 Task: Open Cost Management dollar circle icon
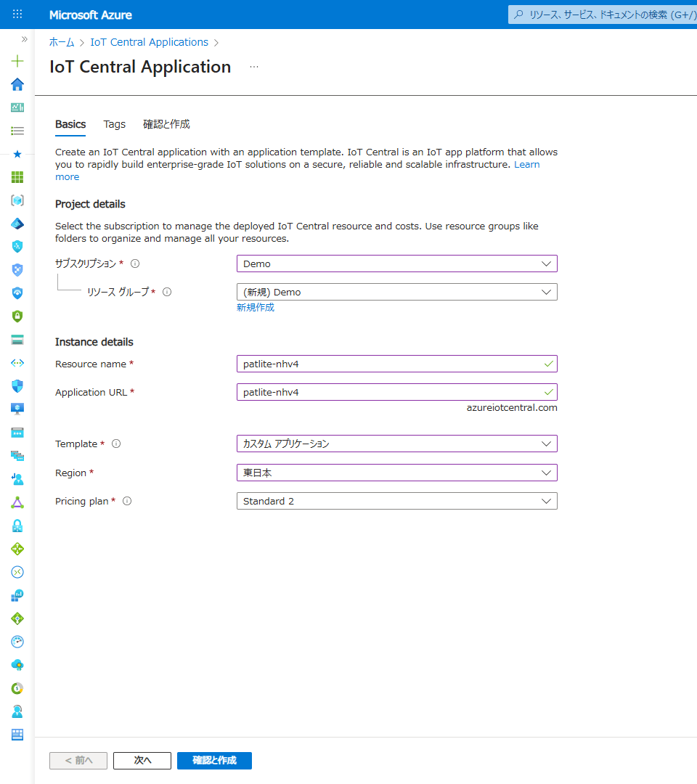[17, 688]
